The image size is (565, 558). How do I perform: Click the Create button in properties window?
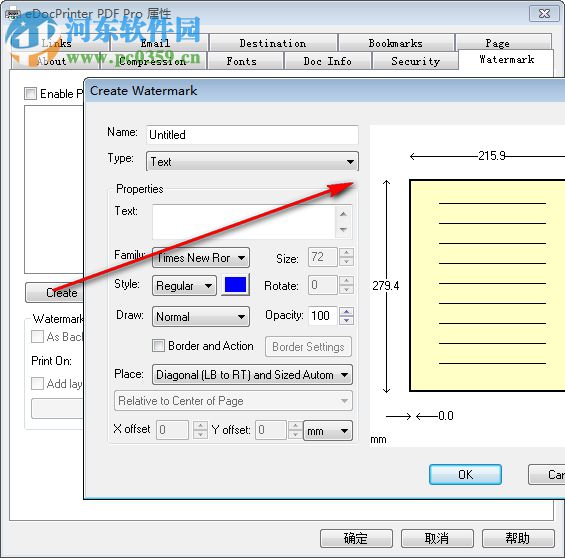55,293
